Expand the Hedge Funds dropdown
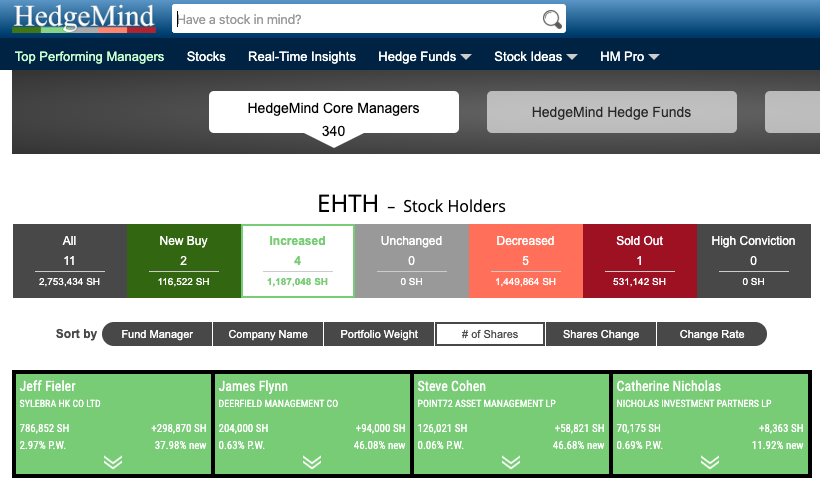 click(x=425, y=57)
